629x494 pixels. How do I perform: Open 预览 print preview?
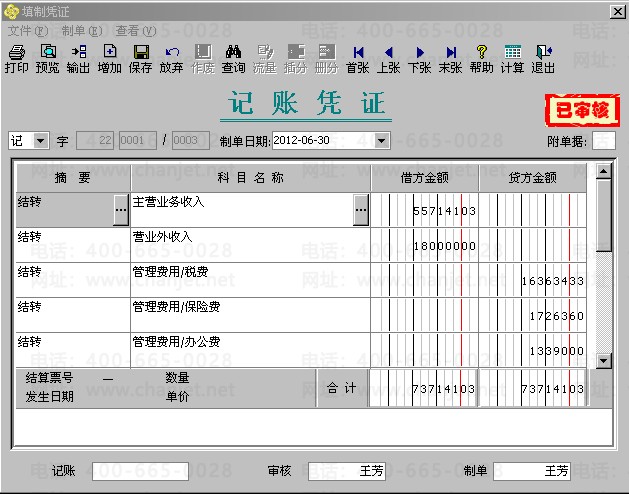coord(47,59)
